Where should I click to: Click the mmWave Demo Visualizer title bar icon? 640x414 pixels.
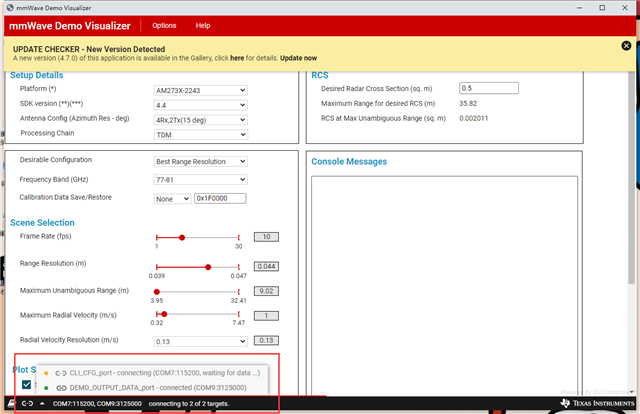tap(10, 8)
